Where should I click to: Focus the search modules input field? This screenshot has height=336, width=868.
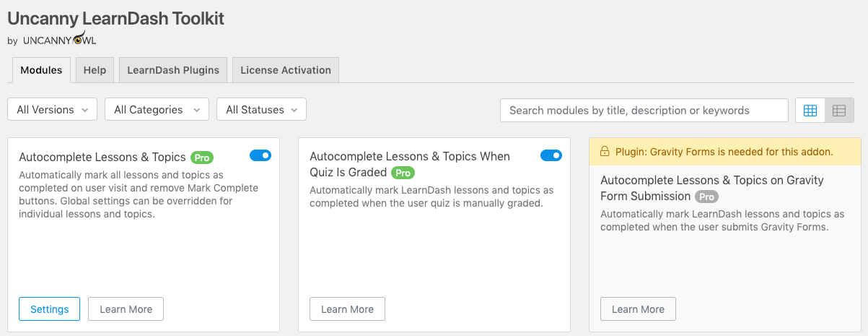[644, 111]
